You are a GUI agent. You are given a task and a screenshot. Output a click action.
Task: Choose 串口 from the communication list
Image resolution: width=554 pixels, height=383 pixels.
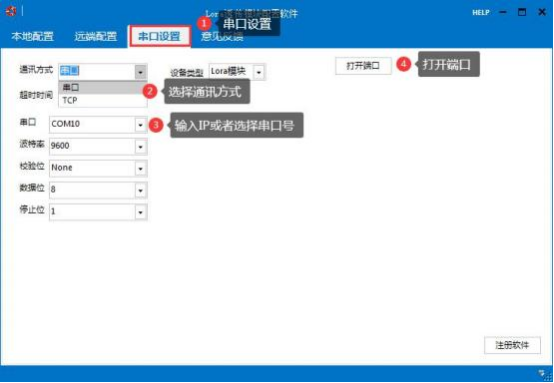coord(102,88)
